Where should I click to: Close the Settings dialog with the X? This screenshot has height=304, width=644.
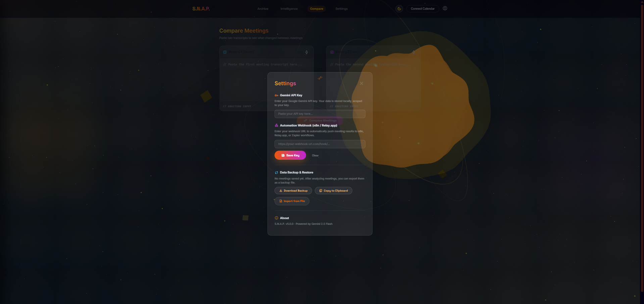point(361,84)
